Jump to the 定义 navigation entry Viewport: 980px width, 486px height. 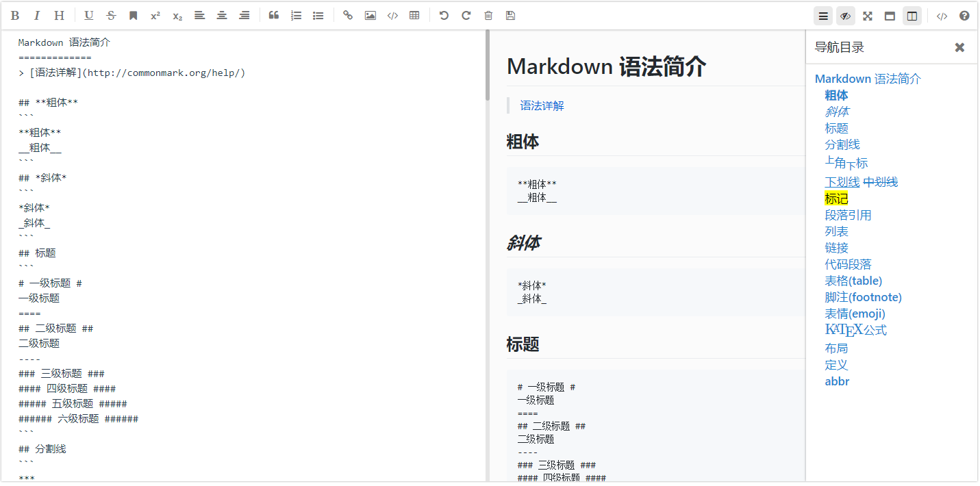tap(837, 365)
